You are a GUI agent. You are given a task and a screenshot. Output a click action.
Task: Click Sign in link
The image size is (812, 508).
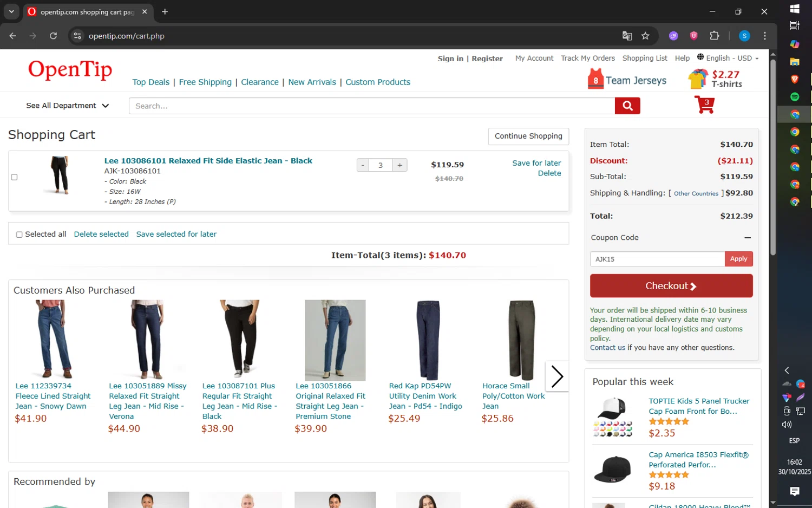click(x=450, y=58)
